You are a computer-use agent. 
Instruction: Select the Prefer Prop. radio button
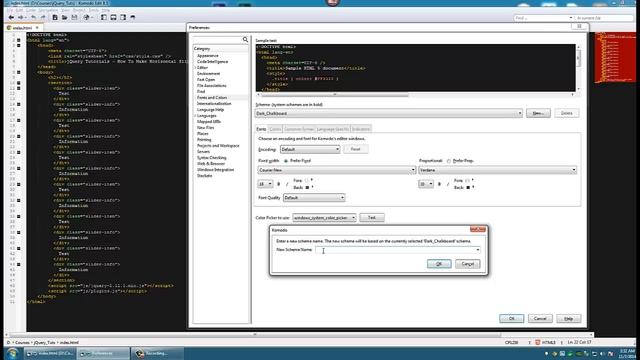click(449, 161)
